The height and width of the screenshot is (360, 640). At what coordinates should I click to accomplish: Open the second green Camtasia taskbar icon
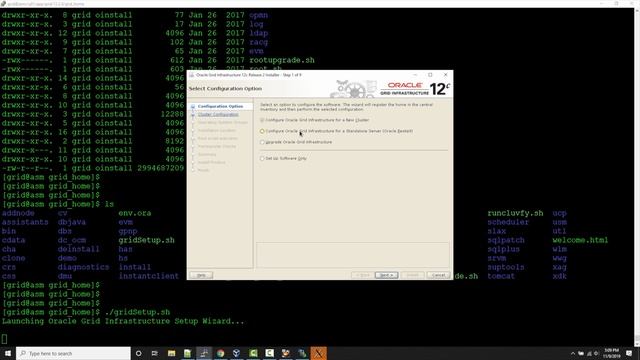269,353
